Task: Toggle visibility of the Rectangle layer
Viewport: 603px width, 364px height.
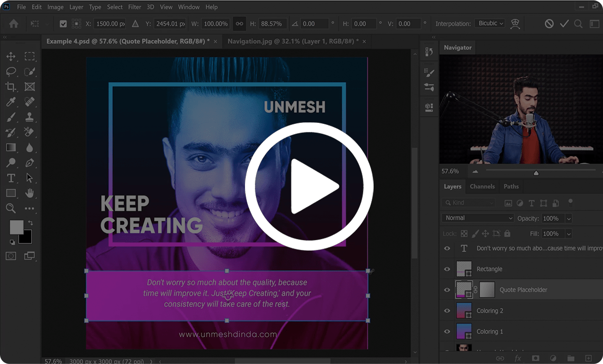Action: (x=446, y=269)
